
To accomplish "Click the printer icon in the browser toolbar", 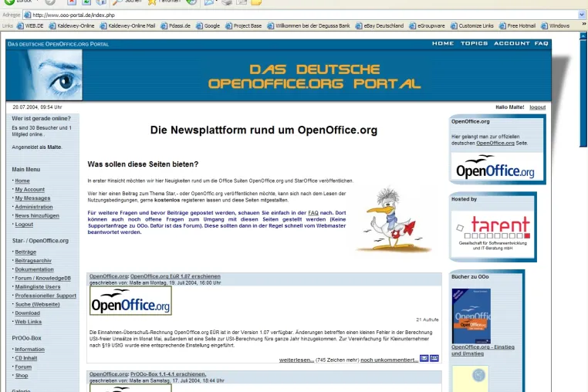I will pos(227,2).
